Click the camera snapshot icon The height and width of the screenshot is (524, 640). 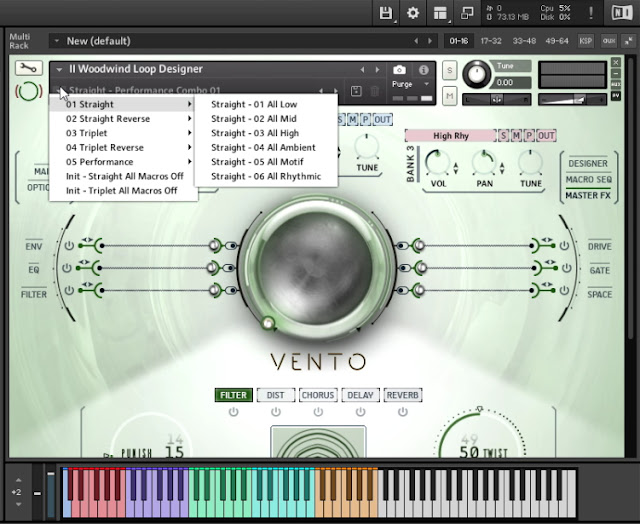pos(399,70)
